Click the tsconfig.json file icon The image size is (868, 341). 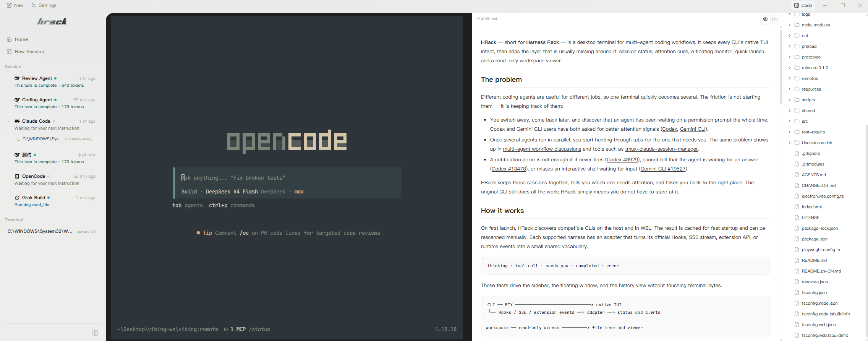coord(797,292)
